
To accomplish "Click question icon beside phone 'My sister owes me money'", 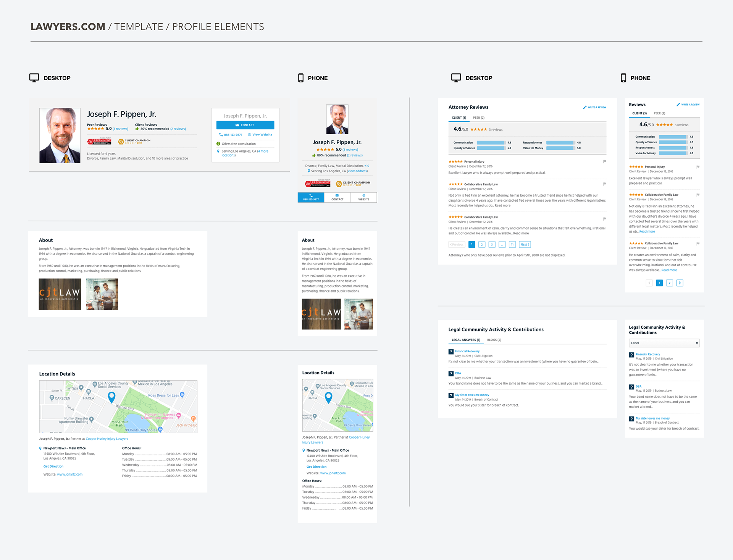I will click(x=631, y=419).
